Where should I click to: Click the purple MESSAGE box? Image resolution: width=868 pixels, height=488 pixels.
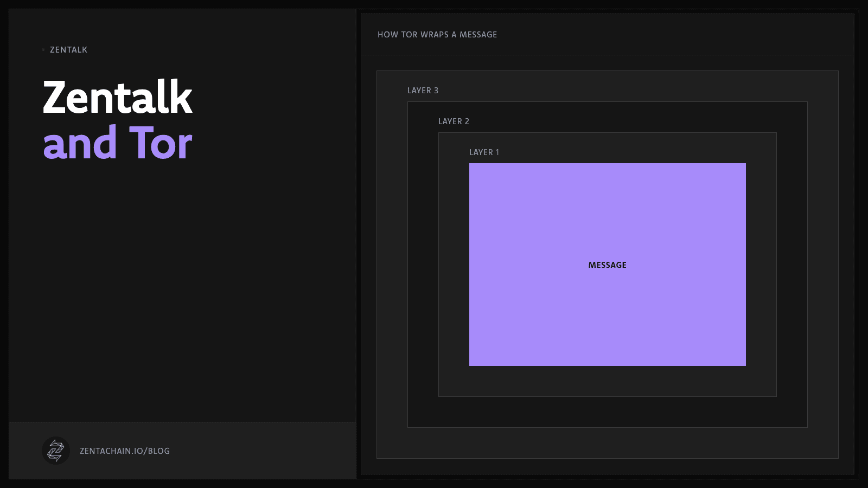pos(608,265)
